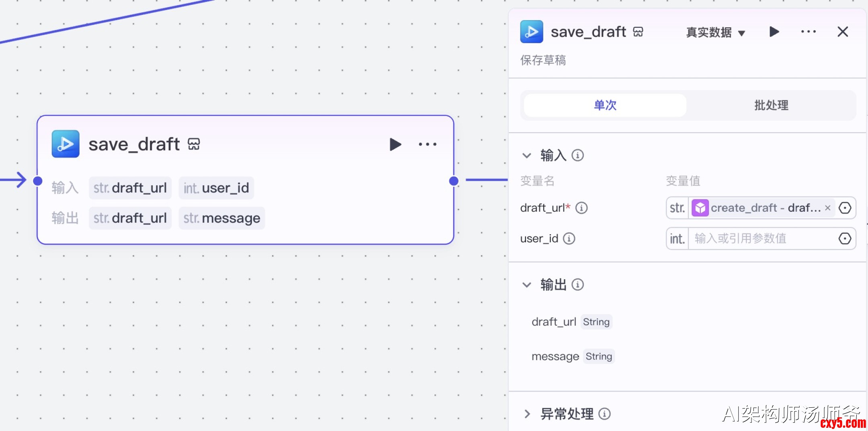Close the save_draft settings panel
The image size is (868, 431).
coord(843,32)
